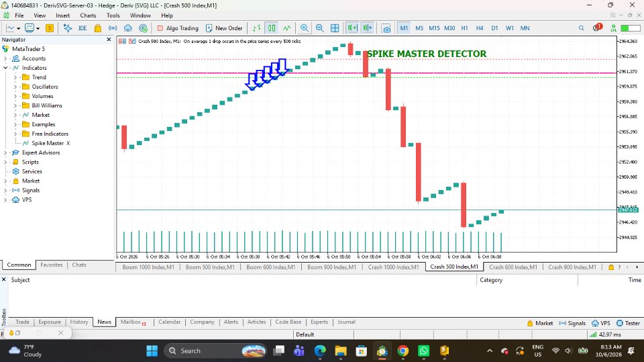Open the notifications icon with red badge
This screenshot has height=362, width=644.
point(597,28)
